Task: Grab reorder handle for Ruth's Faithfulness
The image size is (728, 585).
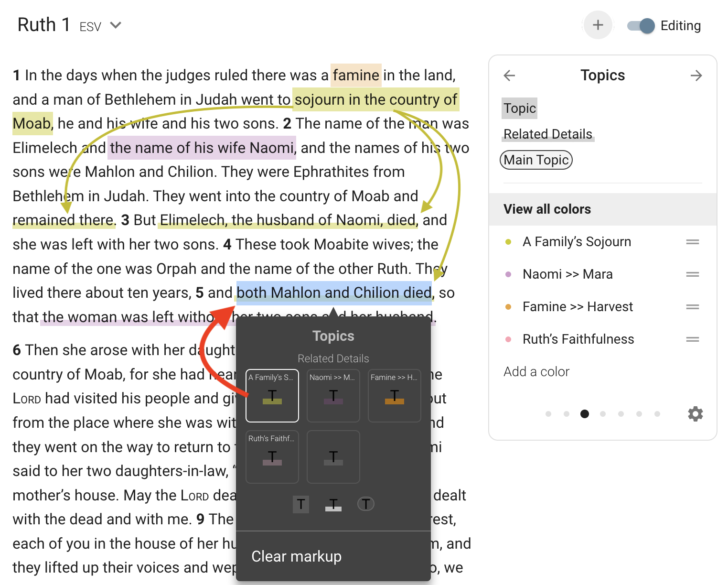Action: (693, 339)
